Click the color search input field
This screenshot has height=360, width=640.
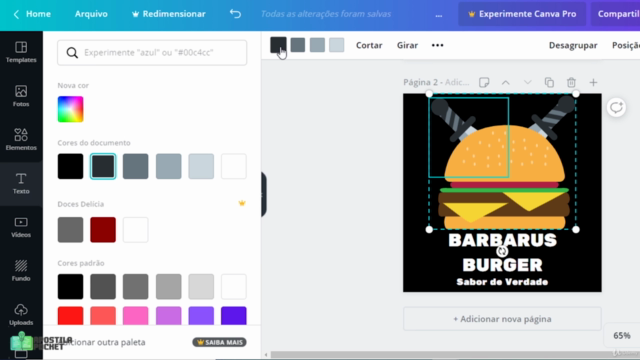click(x=152, y=53)
